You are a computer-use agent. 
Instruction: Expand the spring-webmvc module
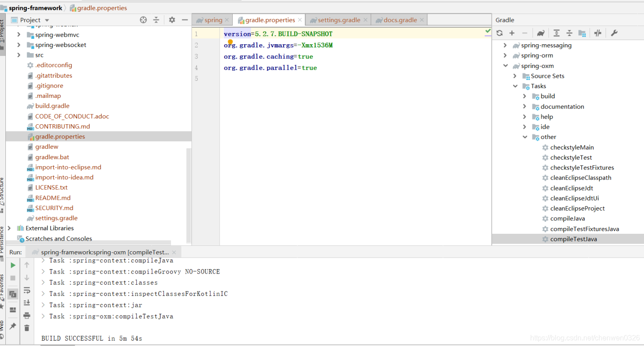(x=19, y=34)
